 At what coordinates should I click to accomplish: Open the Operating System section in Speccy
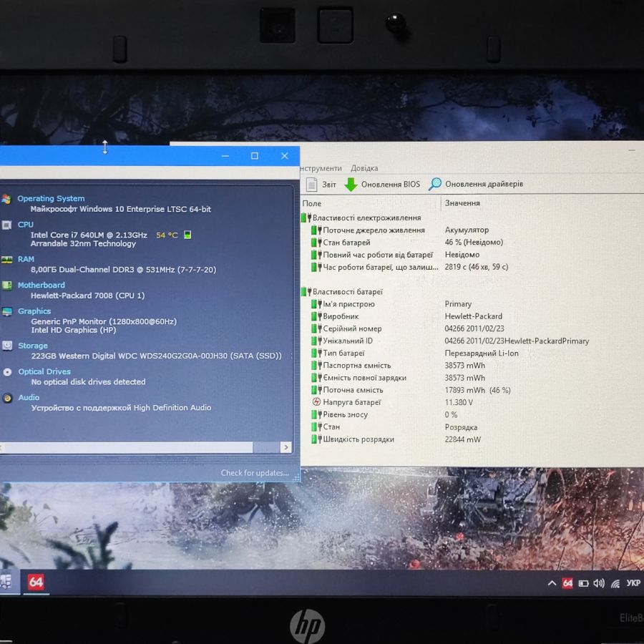pos(51,198)
